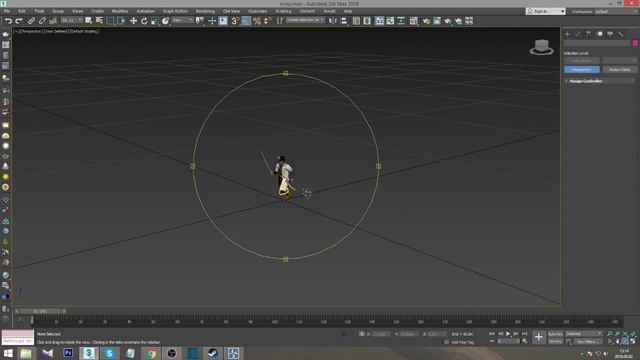This screenshot has width=640, height=360.
Task: Open the Workspaces dropdown
Action: pyautogui.click(x=616, y=11)
